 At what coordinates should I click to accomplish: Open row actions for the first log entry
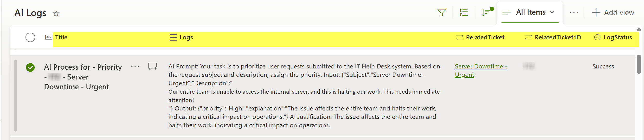pos(135,67)
